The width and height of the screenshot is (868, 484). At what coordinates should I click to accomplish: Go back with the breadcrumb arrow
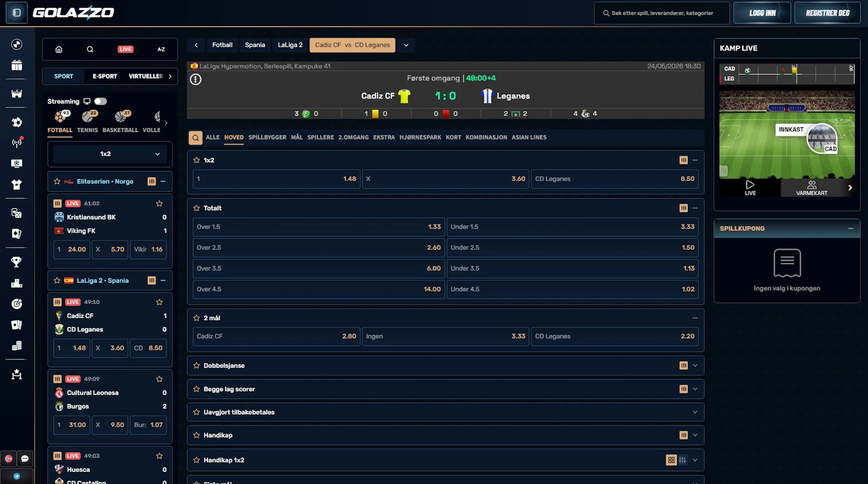click(196, 45)
